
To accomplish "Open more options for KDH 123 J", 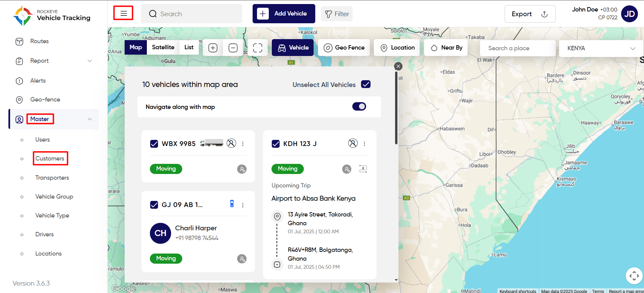I will coord(364,144).
